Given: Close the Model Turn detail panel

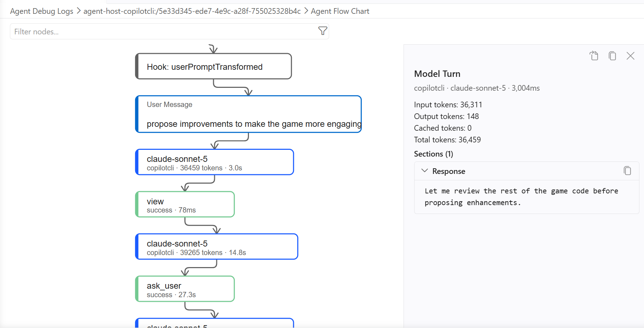Looking at the screenshot, I should coord(631,56).
